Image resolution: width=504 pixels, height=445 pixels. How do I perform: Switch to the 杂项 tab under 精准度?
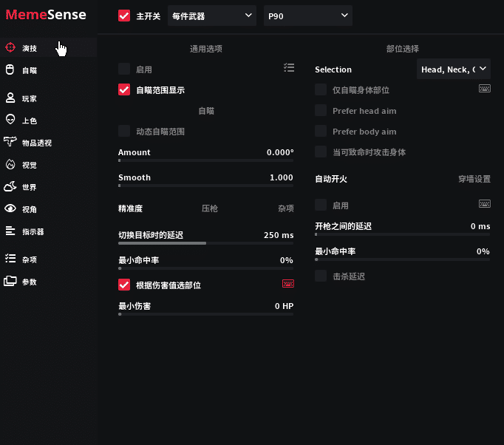click(285, 209)
